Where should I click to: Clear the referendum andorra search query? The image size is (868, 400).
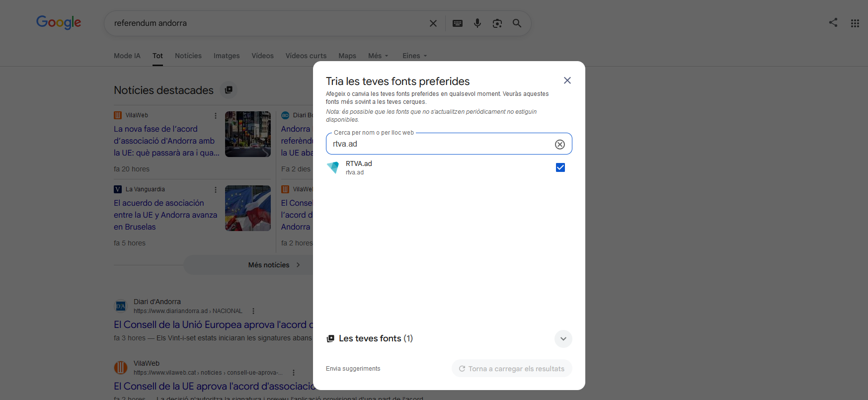click(433, 23)
